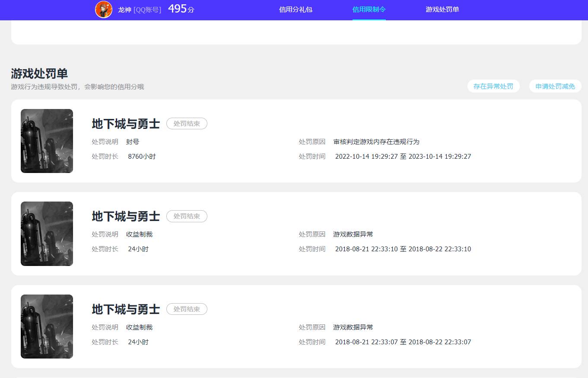Click the 495分 credit score display
Viewport: 588px width, 378px height.
(181, 8)
